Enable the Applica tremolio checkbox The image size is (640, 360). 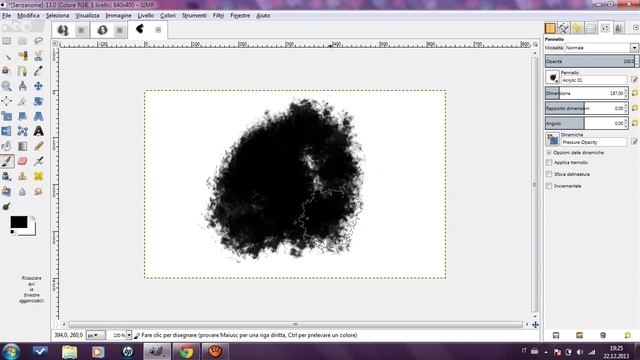click(549, 163)
